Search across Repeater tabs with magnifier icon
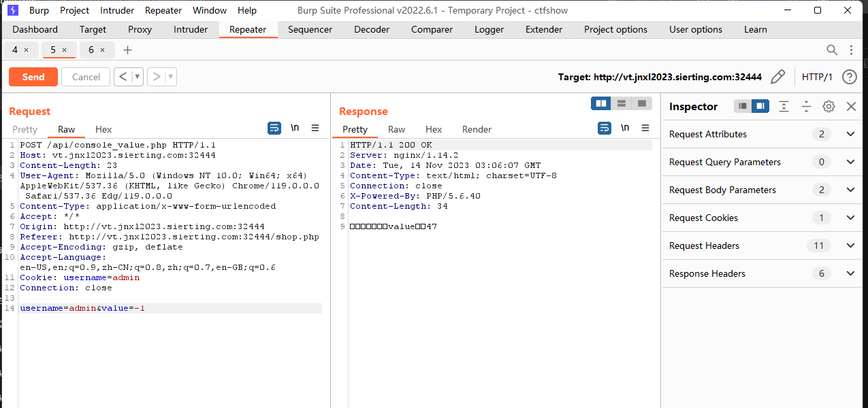Screen dimensions: 868x408 pos(832,50)
